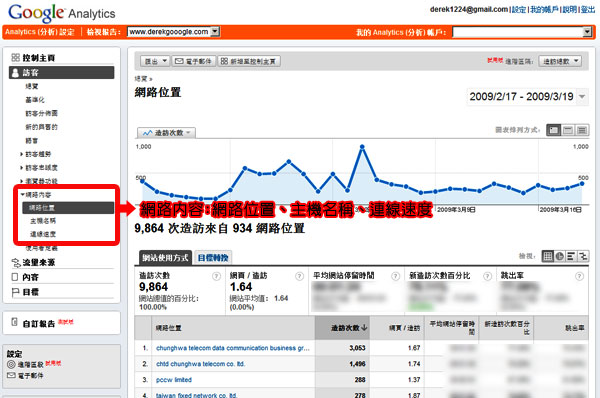Expand the 訪客趨勢 tree item

(21, 154)
